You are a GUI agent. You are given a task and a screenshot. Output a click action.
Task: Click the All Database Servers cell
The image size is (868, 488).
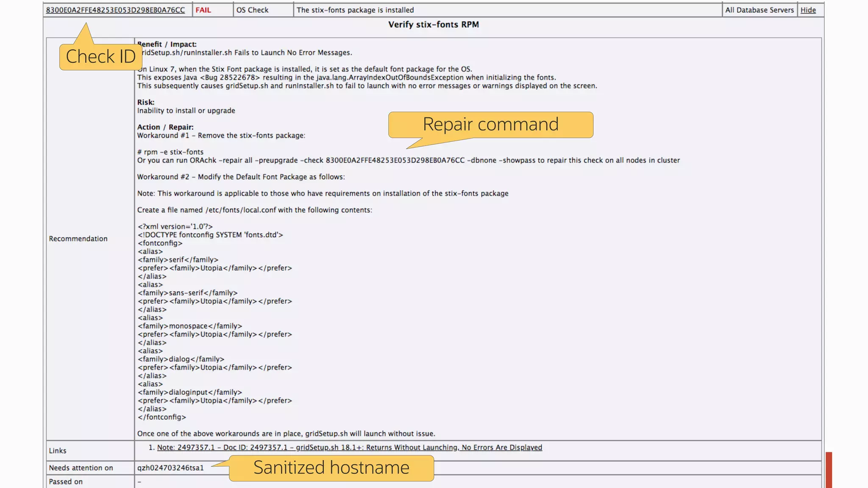(x=759, y=10)
